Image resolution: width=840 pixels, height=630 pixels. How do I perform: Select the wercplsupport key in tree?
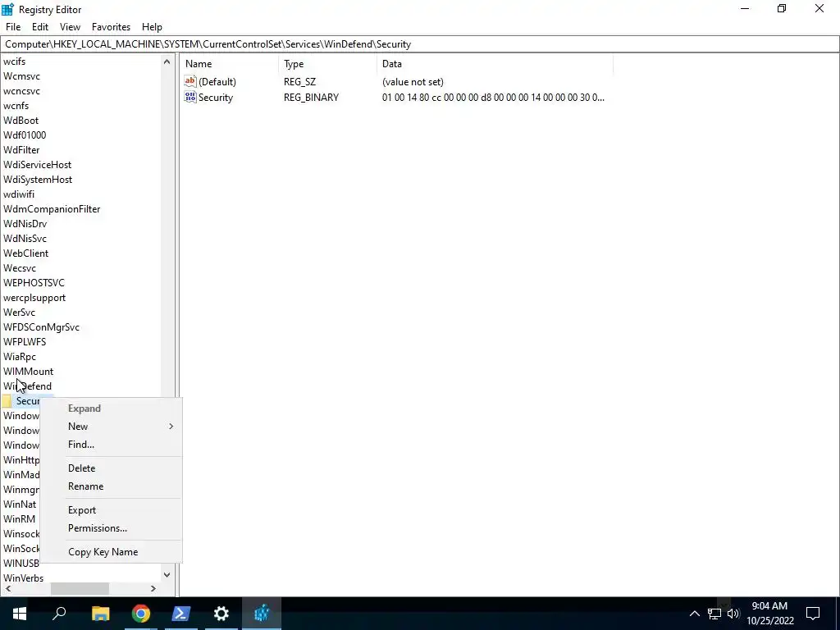pos(34,298)
